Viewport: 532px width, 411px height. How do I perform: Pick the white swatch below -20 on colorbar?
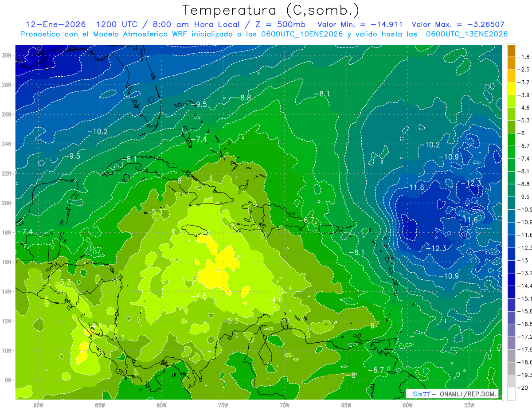point(511,394)
